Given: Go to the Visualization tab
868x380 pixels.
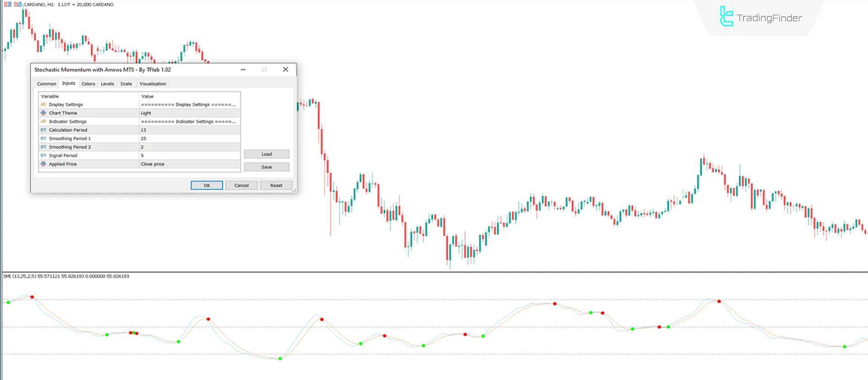Looking at the screenshot, I should click(153, 84).
